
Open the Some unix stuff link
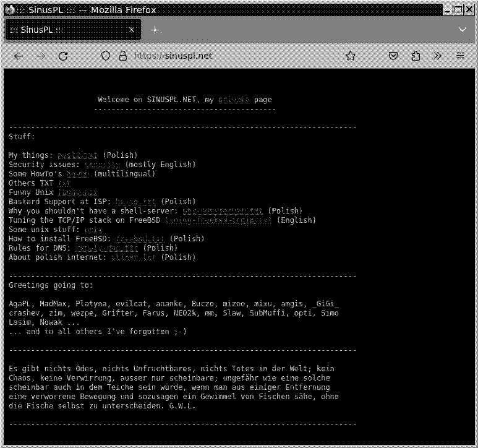tap(93, 230)
